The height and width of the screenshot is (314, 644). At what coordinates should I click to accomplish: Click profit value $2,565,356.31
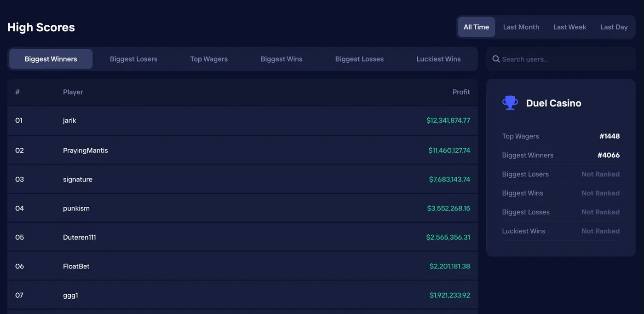point(448,238)
